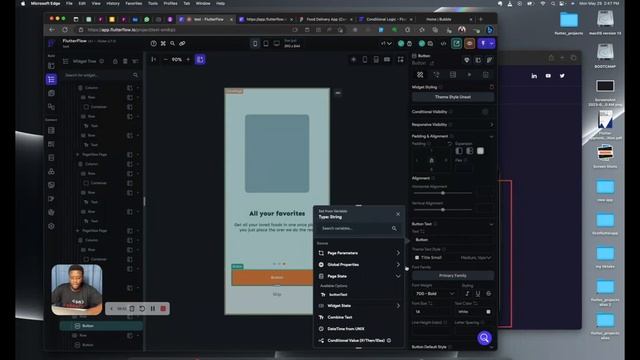Open the last documentation tab in properties
The image size is (640, 360).
tap(485, 75)
